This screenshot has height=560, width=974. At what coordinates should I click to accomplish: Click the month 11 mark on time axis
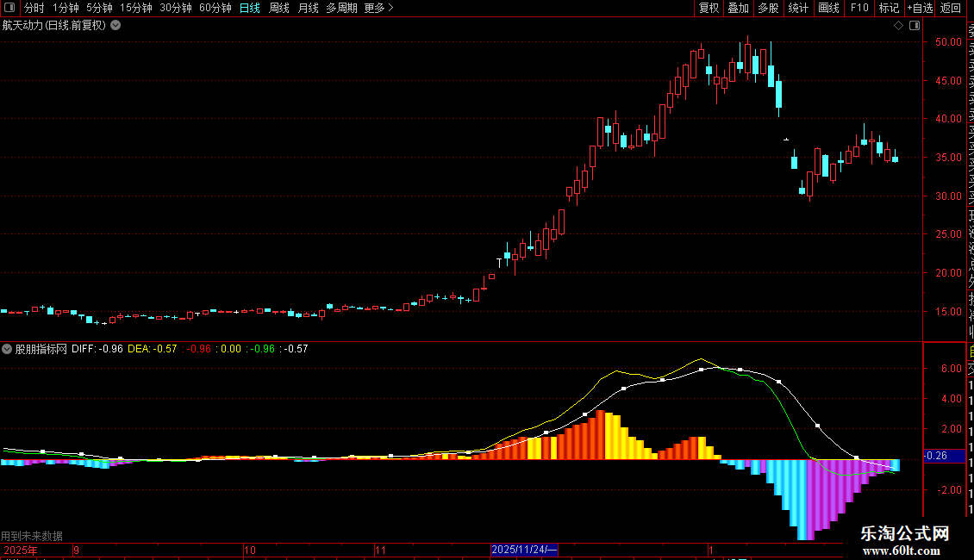pos(380,550)
